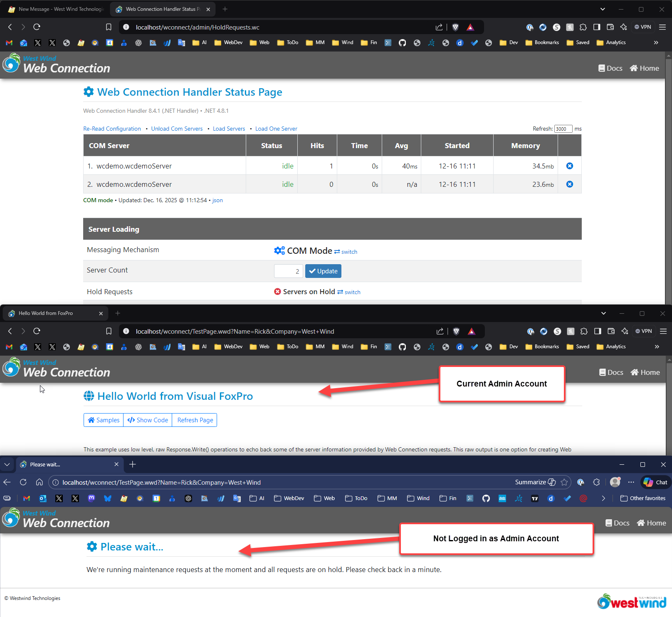
Task: Switch the Messaging Mechanism COM mode
Action: click(346, 252)
